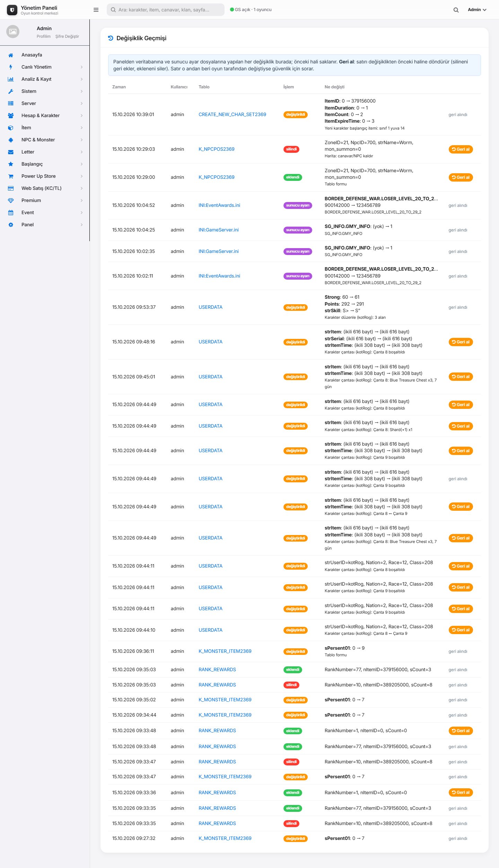
Task: Click the Server stack icon
Action: point(11,104)
